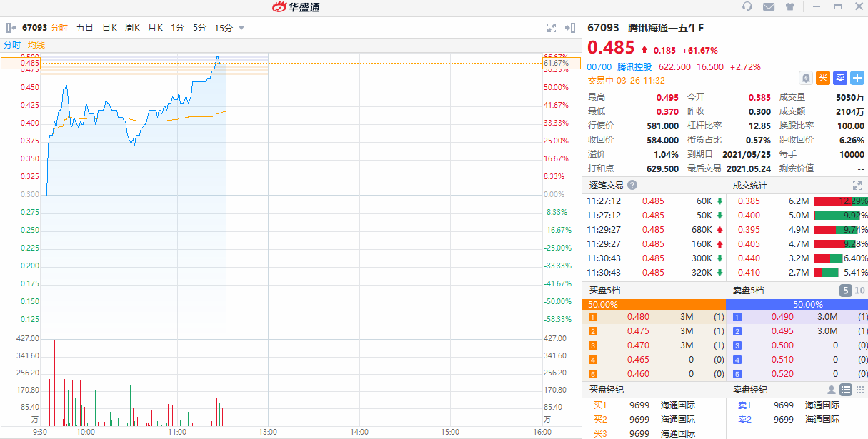
Task: Select 卖2 broker 海通国际 row
Action: coord(798,420)
